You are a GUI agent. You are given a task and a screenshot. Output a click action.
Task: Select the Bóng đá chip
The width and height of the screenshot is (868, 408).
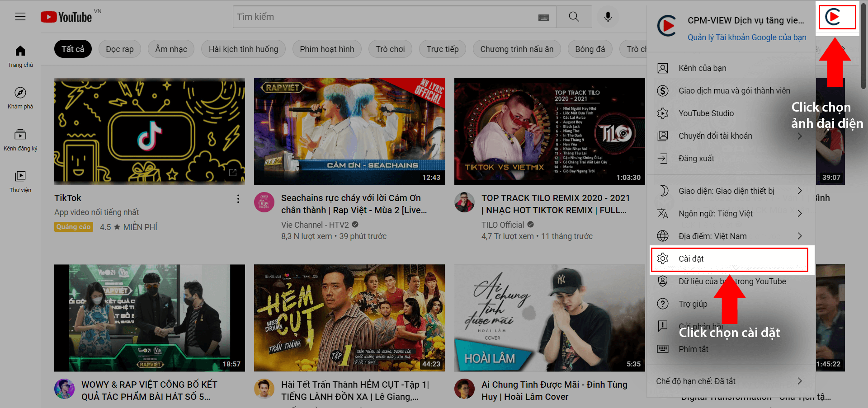[x=590, y=49]
